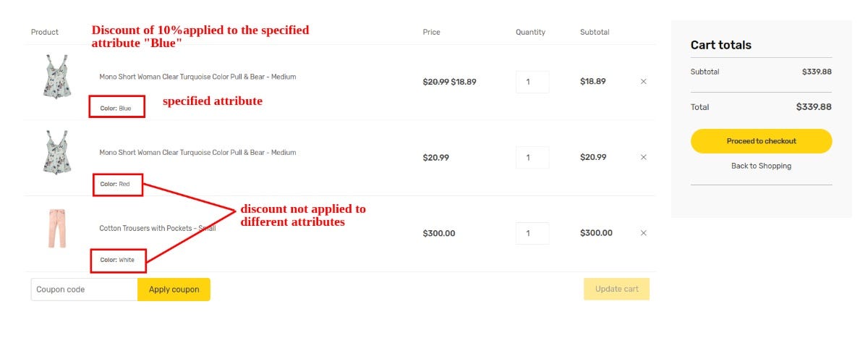The image size is (868, 346).
Task: Open the Mono Short Woman link priced $18.89
Action: coord(197,77)
